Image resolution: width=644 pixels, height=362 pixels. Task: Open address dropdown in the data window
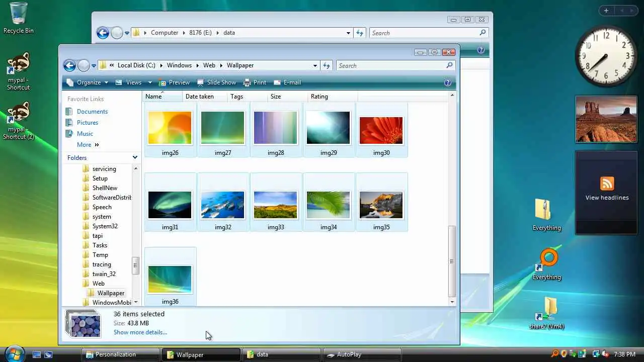pos(348,33)
